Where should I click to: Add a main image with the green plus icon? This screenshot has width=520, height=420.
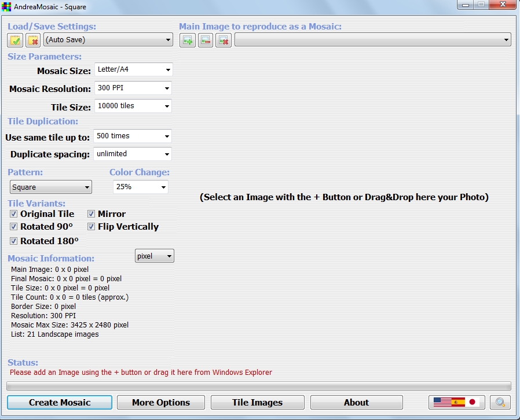pyautogui.click(x=188, y=40)
